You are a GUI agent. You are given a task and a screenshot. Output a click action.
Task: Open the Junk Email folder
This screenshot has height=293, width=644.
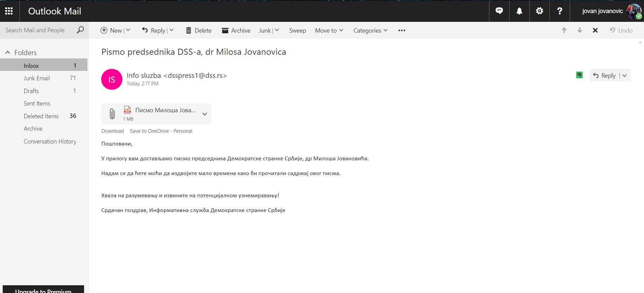(x=37, y=78)
